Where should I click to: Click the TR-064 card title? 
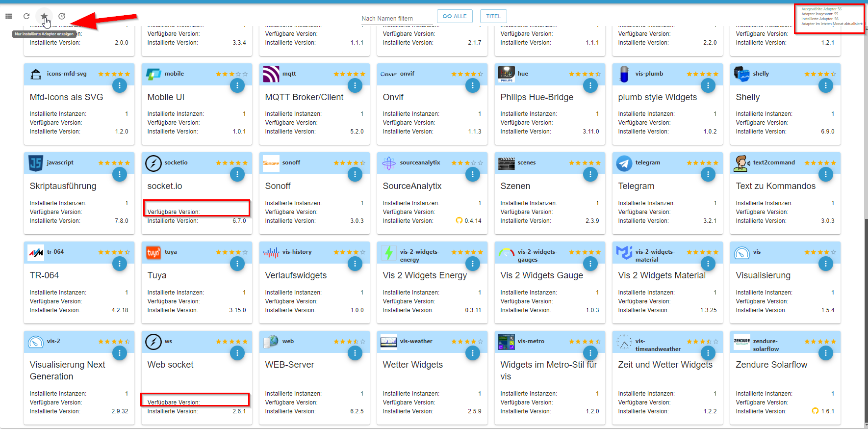click(x=44, y=275)
